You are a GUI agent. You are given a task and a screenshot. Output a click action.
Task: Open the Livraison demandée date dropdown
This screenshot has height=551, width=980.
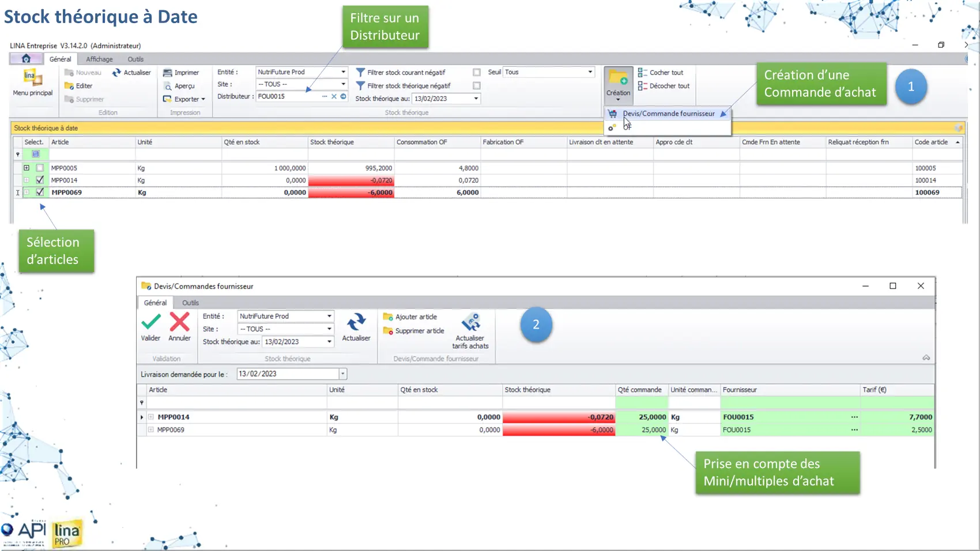(x=342, y=374)
